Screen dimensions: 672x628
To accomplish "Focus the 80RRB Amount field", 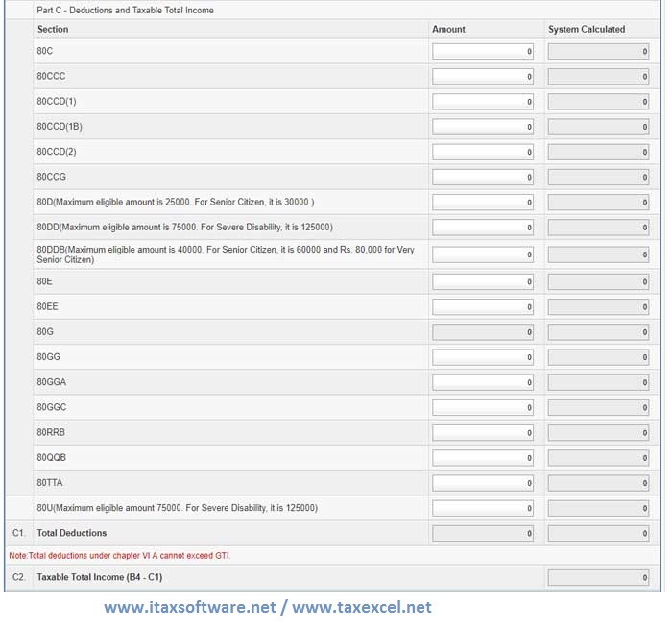I will [x=483, y=432].
